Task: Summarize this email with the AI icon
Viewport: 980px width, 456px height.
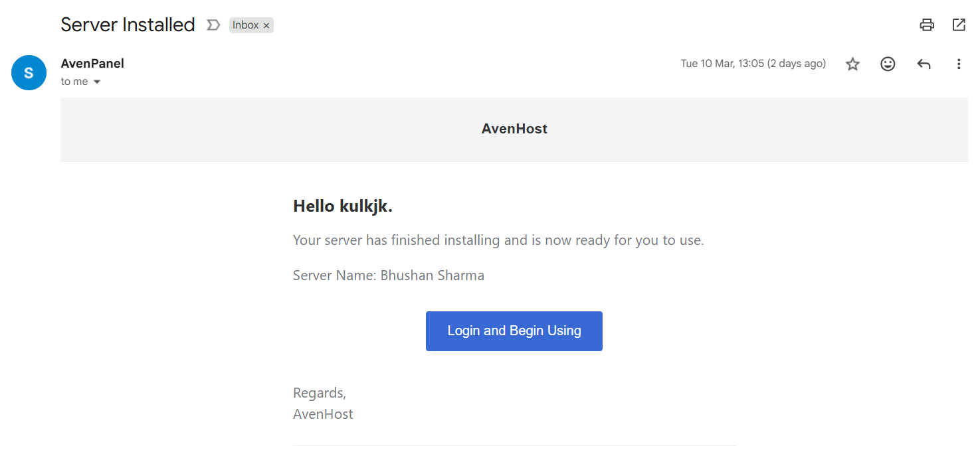Action: [x=213, y=25]
